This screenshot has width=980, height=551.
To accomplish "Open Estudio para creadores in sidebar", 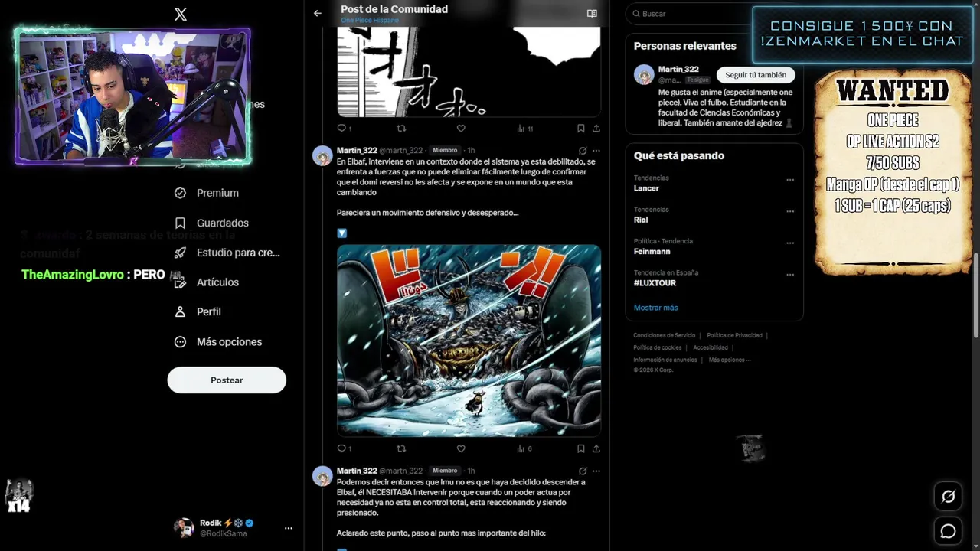I will 227,253.
